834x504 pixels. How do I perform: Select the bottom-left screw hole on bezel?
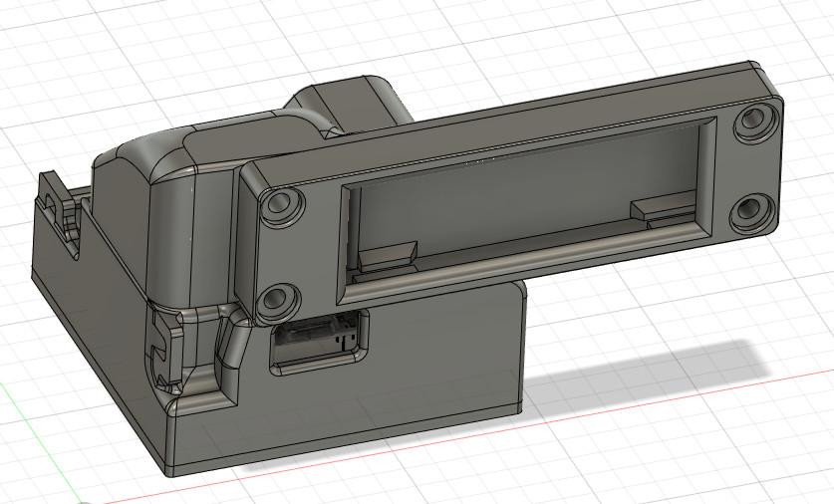(277, 301)
